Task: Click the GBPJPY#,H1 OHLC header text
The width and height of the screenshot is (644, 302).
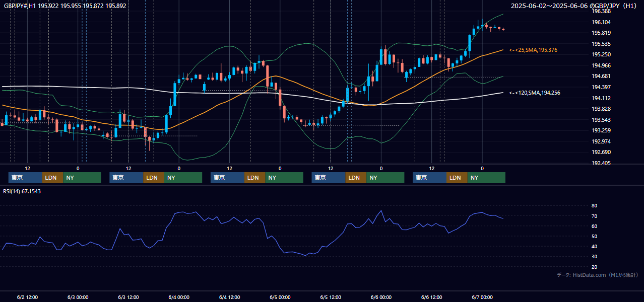Action: point(65,6)
